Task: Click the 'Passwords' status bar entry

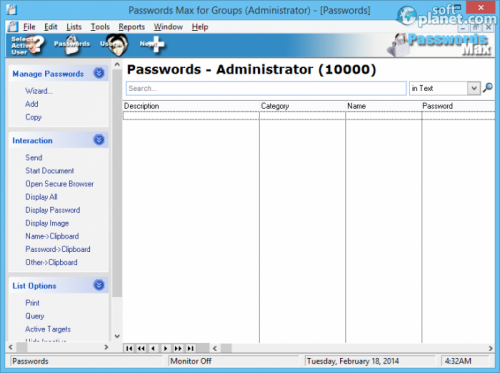Action: pyautogui.click(x=30, y=361)
